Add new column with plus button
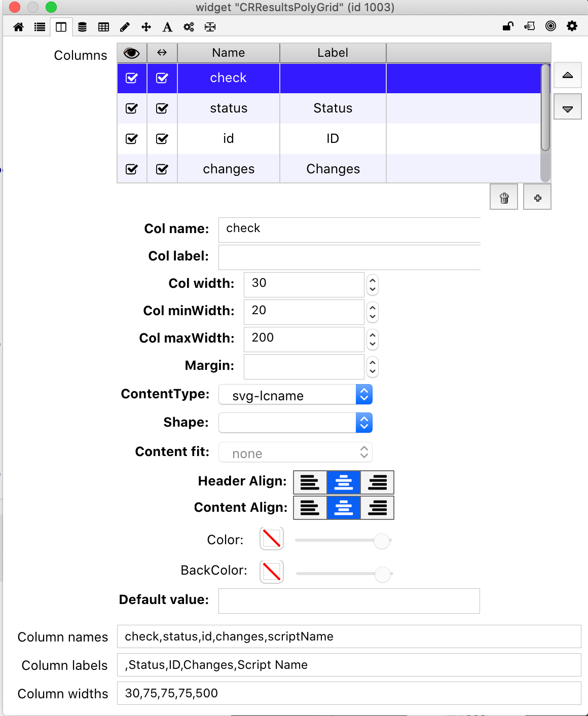This screenshot has width=588, height=716. tap(537, 198)
